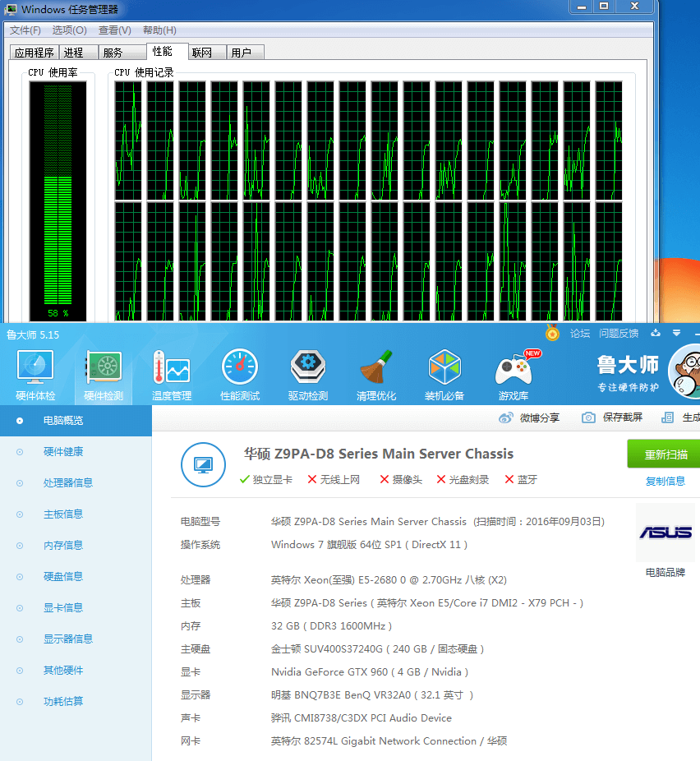Click the graphics card text Nvidia GeForce GTX 960

click(370, 672)
